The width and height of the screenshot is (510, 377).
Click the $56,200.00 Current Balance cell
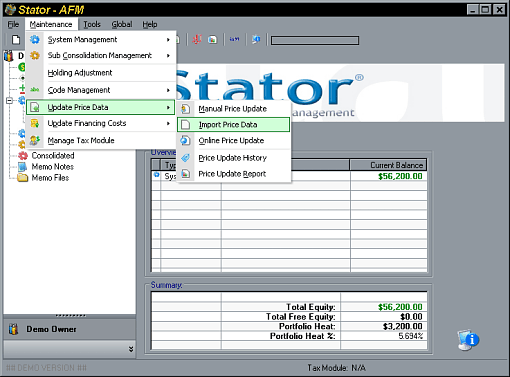pyautogui.click(x=389, y=176)
